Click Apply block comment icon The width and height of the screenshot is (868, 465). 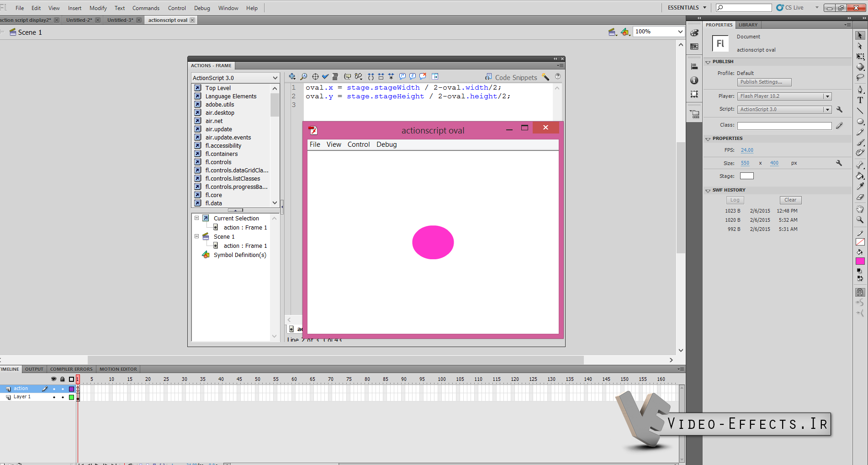402,76
